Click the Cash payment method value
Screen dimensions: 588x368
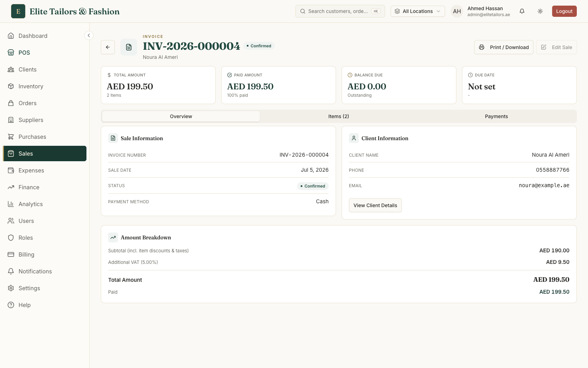[x=322, y=202]
